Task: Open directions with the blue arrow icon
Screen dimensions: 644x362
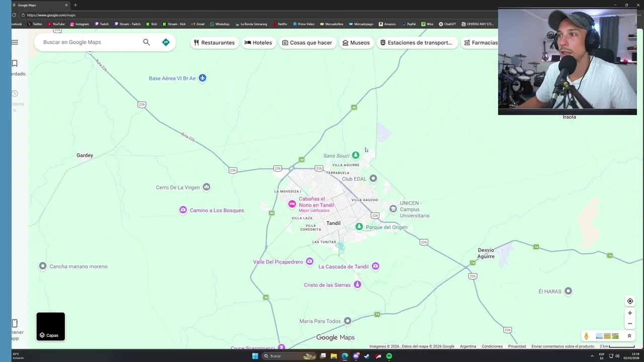Action: [166, 42]
